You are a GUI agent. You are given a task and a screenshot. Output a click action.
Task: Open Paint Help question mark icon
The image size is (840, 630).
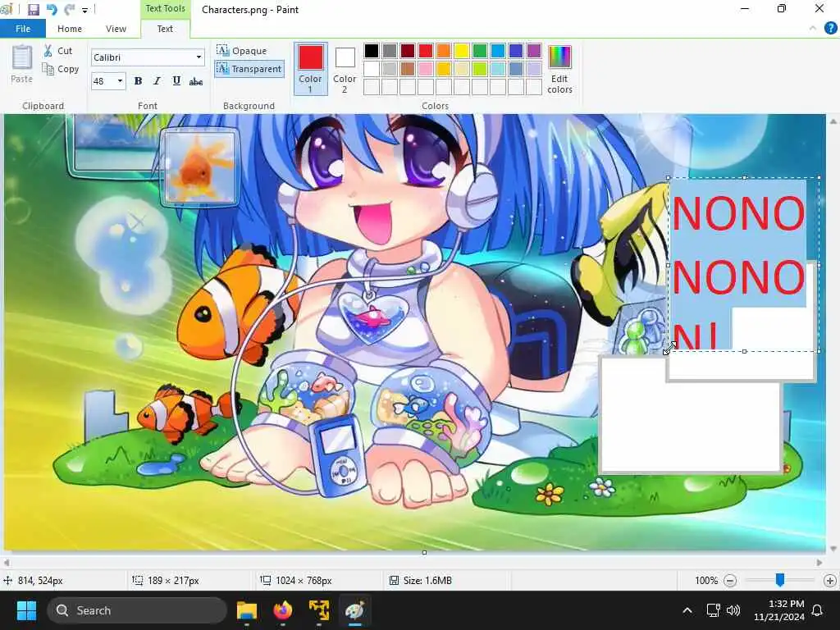pos(830,29)
